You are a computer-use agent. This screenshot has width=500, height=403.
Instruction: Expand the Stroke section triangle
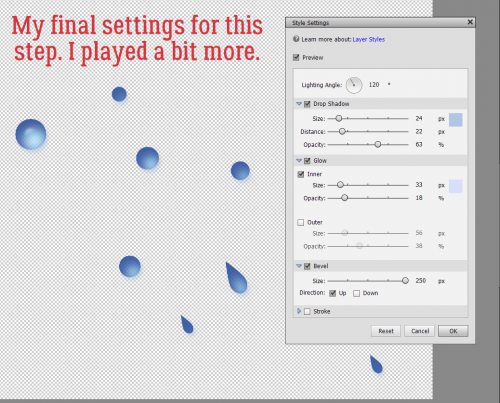[x=299, y=311]
